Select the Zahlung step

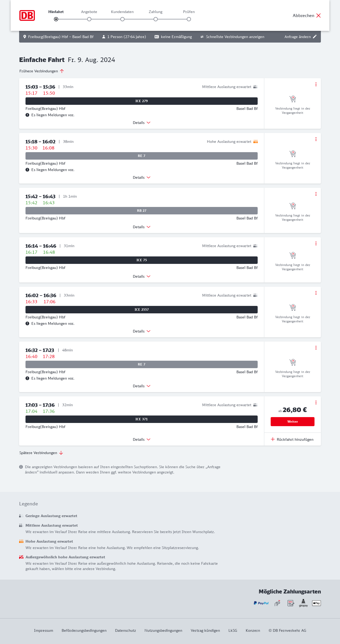click(x=156, y=19)
